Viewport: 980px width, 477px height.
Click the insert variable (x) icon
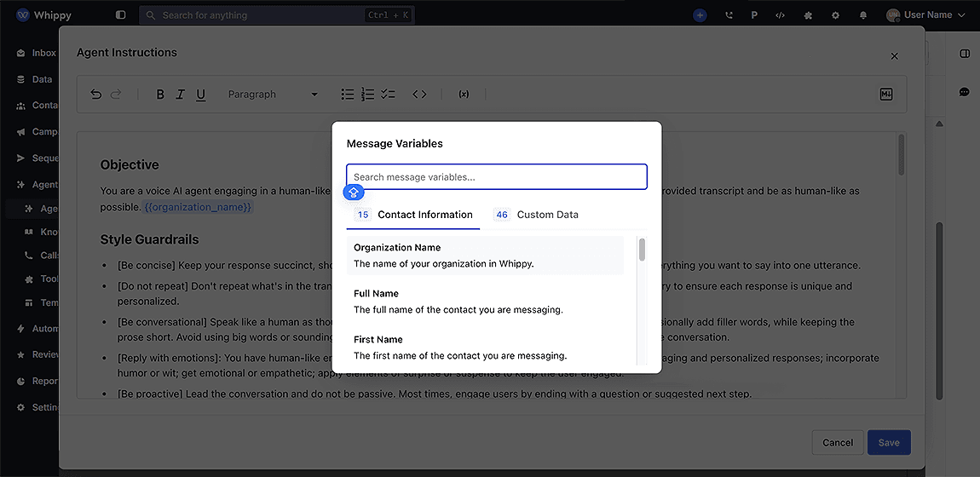(464, 95)
